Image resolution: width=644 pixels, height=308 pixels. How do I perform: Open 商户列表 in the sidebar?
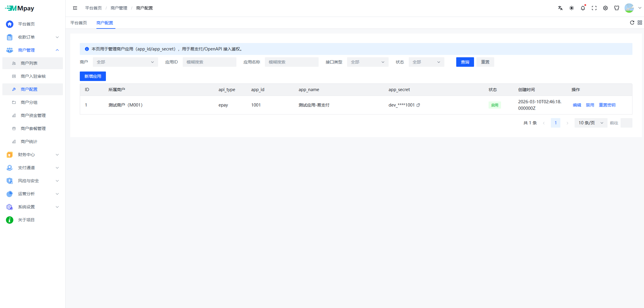[x=29, y=63]
